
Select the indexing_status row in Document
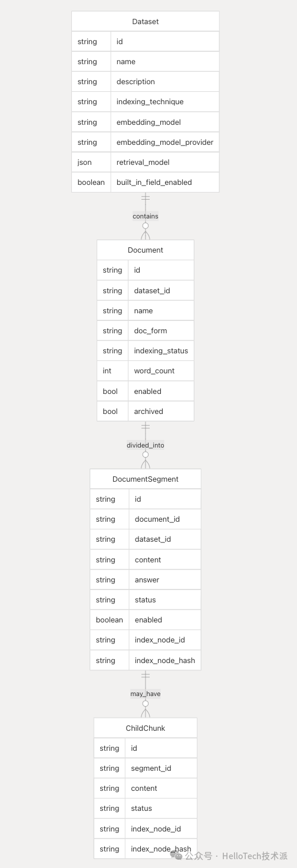click(x=146, y=351)
